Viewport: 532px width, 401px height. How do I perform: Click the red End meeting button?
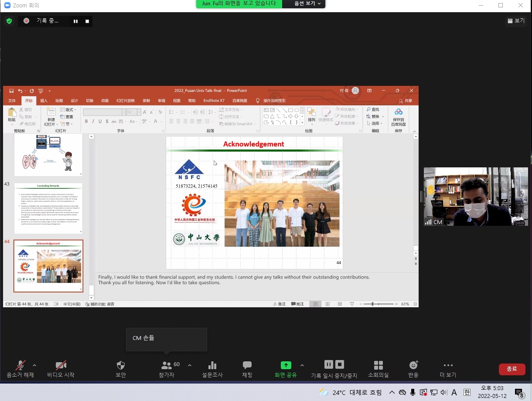click(x=512, y=369)
